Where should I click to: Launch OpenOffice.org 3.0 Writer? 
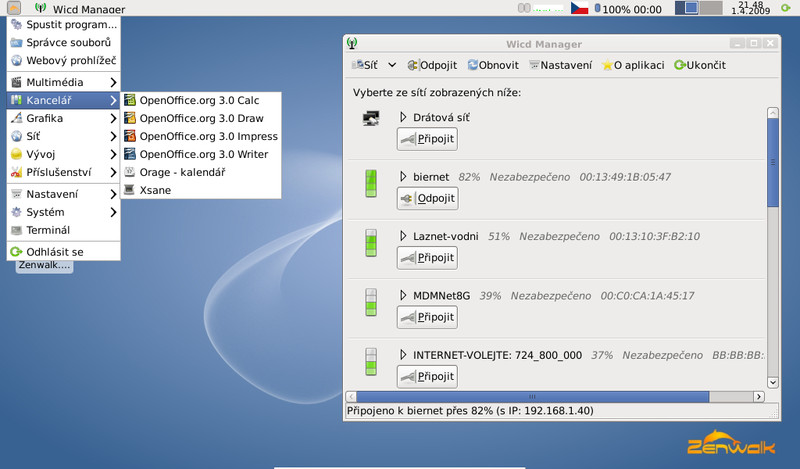pyautogui.click(x=201, y=154)
